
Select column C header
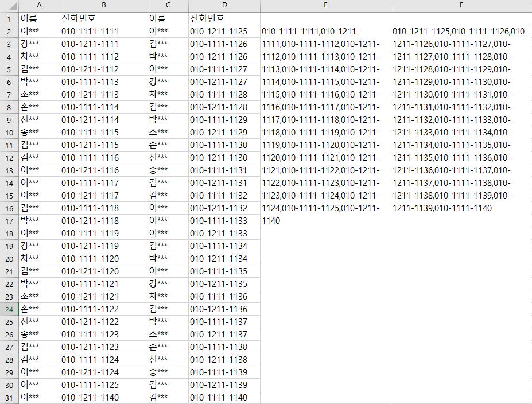168,6
